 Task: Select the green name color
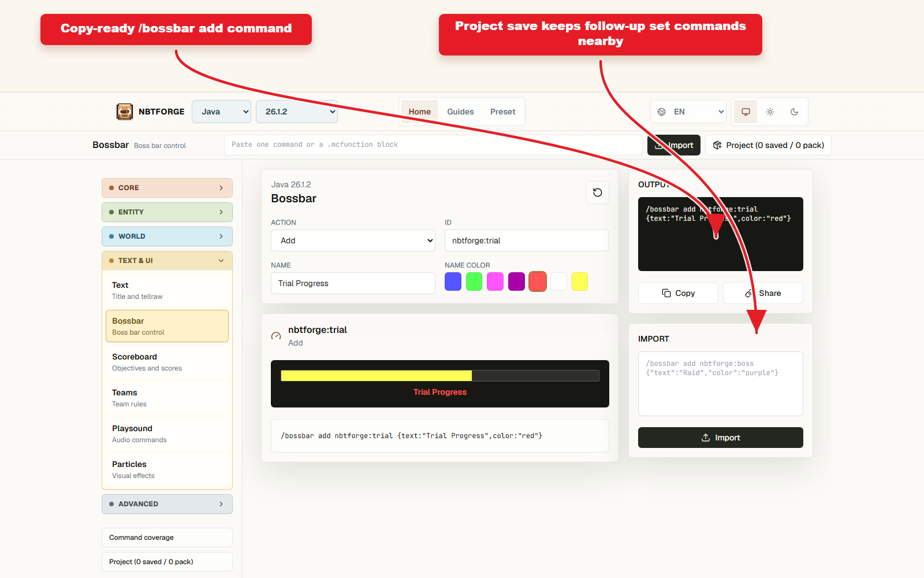[474, 281]
